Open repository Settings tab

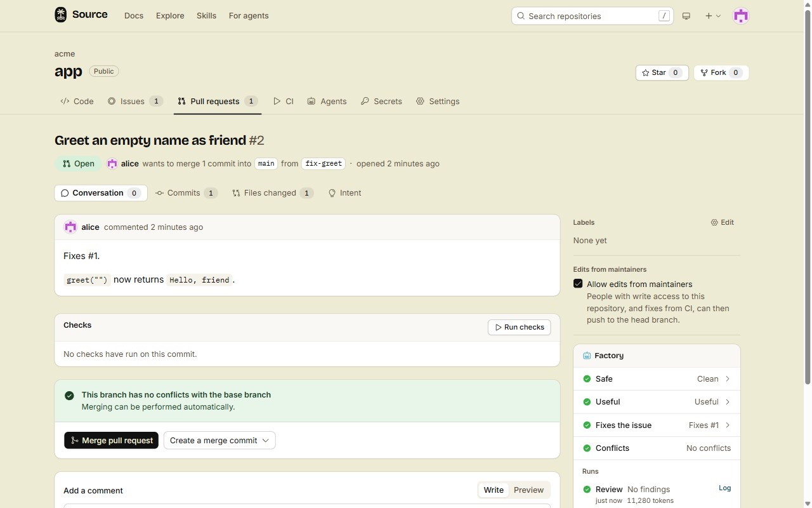[x=438, y=101]
